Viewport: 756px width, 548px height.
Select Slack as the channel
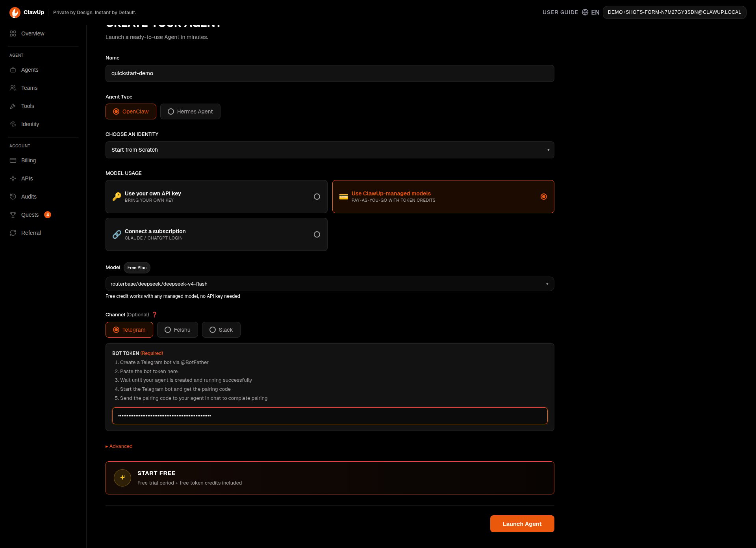[x=221, y=330]
